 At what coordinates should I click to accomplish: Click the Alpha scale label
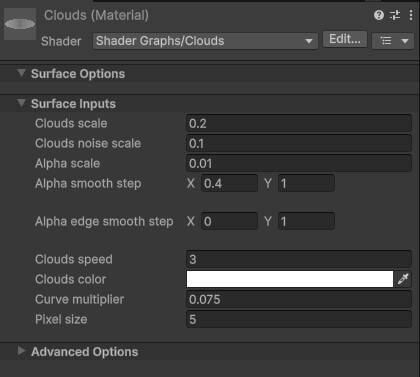pos(67,163)
